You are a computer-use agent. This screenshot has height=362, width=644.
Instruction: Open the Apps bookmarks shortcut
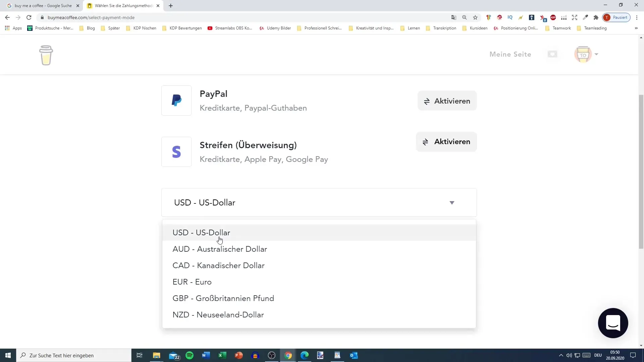(13, 28)
